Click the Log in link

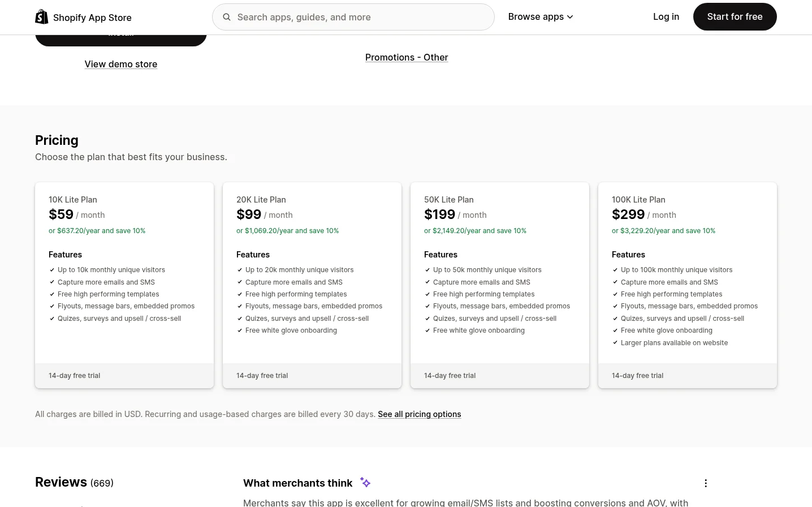tap(666, 17)
